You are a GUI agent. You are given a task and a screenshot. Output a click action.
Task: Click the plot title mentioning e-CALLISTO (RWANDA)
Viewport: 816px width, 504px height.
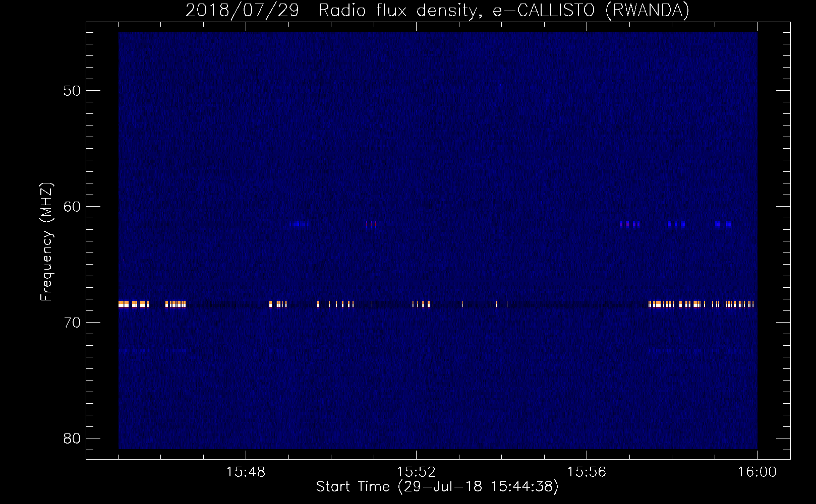437,10
